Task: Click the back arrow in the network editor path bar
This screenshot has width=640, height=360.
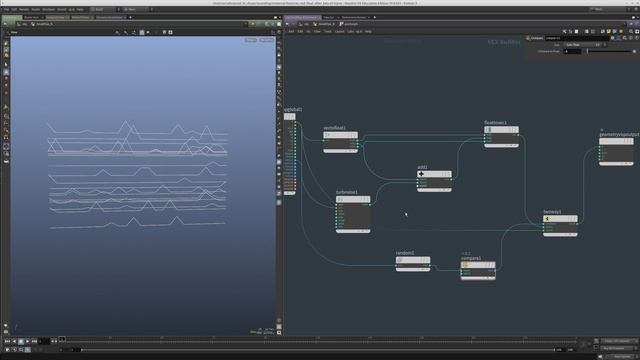Action: point(288,24)
